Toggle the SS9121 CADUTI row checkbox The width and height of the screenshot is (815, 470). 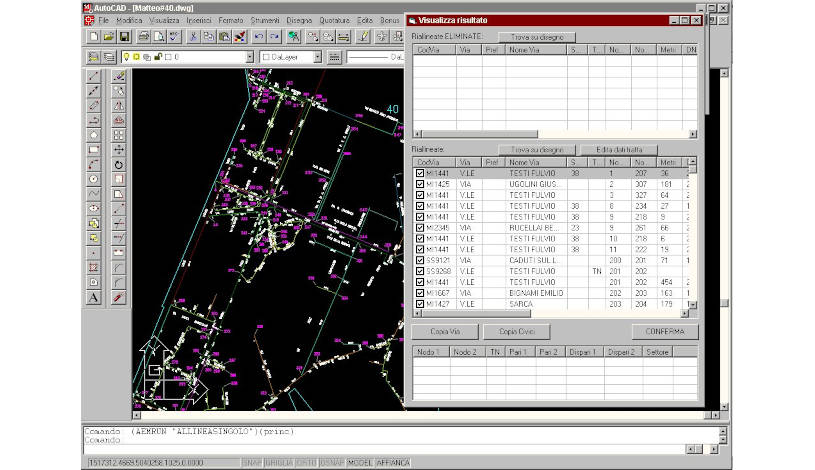[420, 259]
